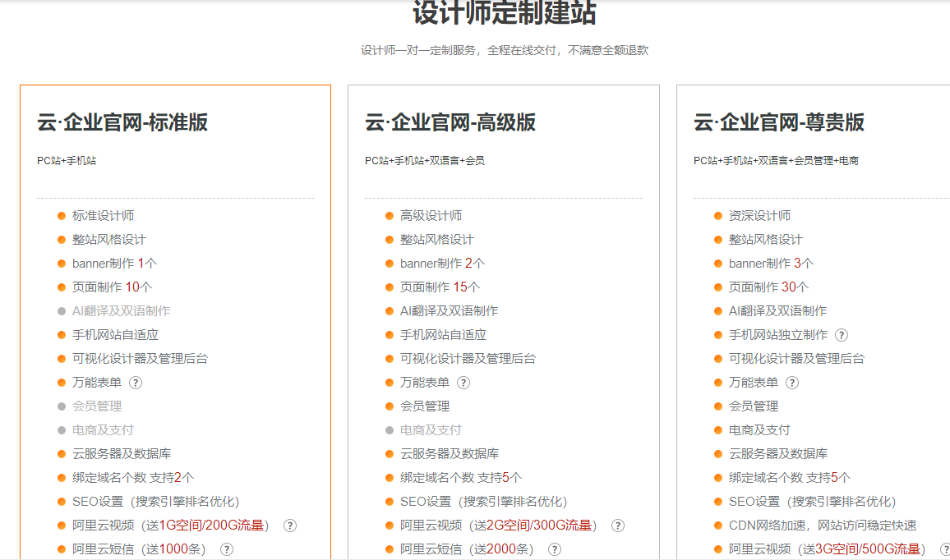This screenshot has height=560, width=950.
Task: View help for 阿里云视频 in 高级版 card
Action: point(617,525)
